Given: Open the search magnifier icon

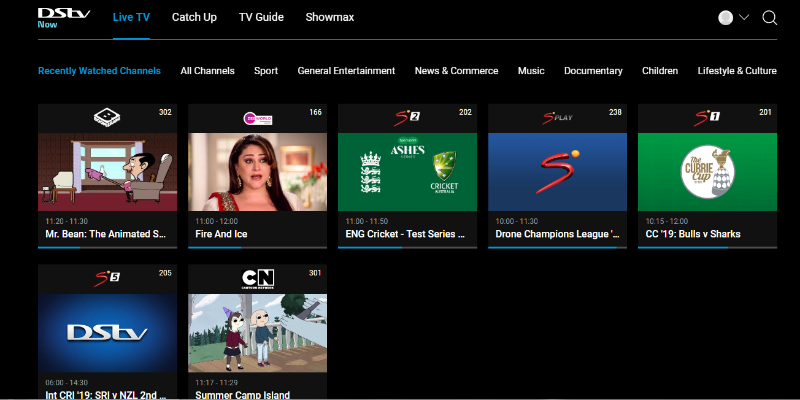Looking at the screenshot, I should click(x=769, y=18).
